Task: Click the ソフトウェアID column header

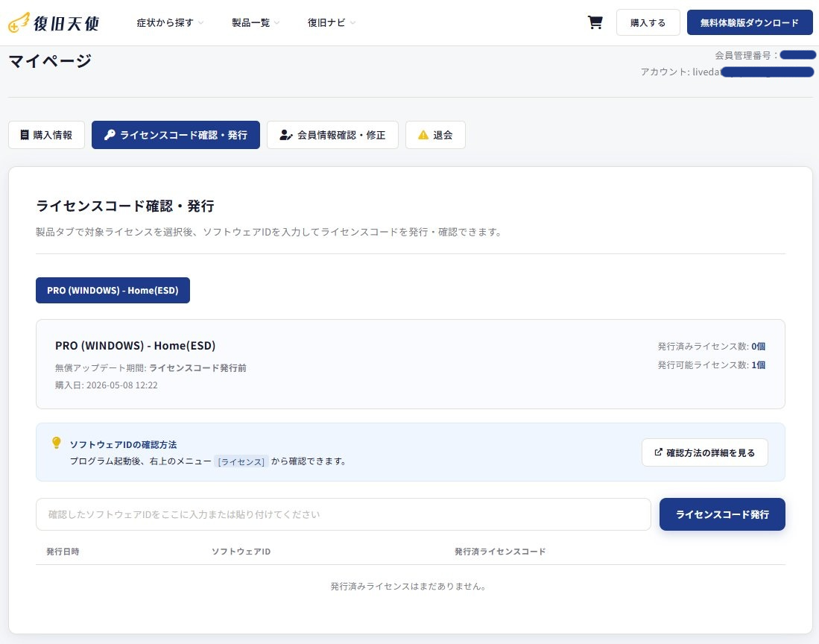Action: (x=241, y=551)
